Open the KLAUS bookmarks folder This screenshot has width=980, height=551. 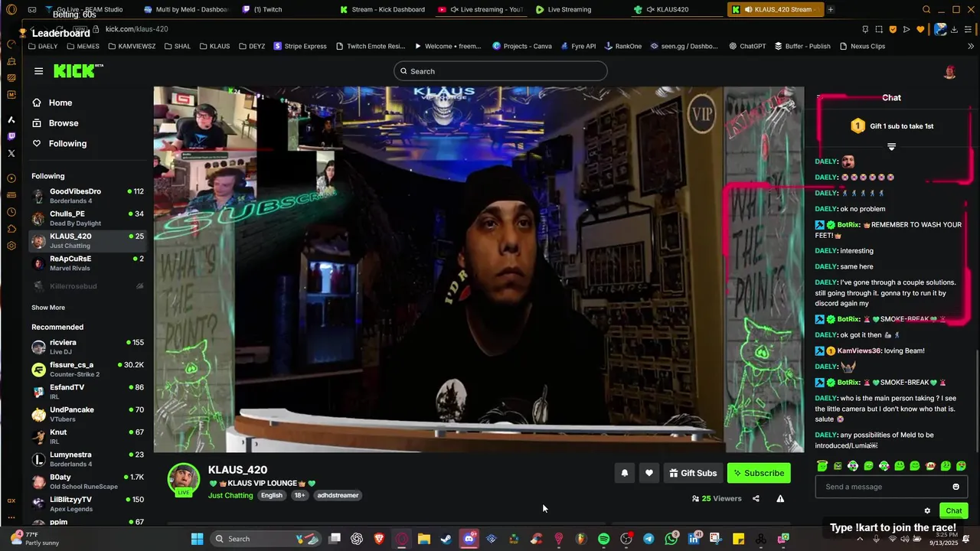(x=214, y=46)
